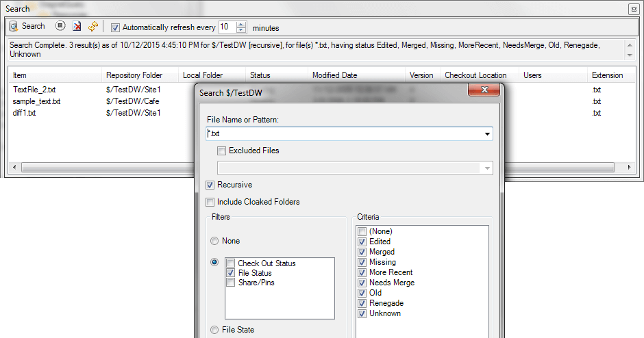Click the clear results icon with red X

point(77,27)
